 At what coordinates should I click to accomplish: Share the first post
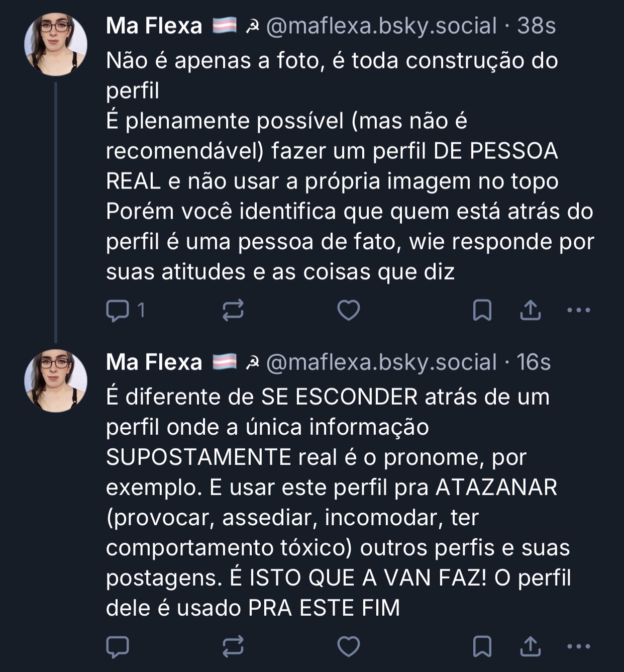[530, 310]
